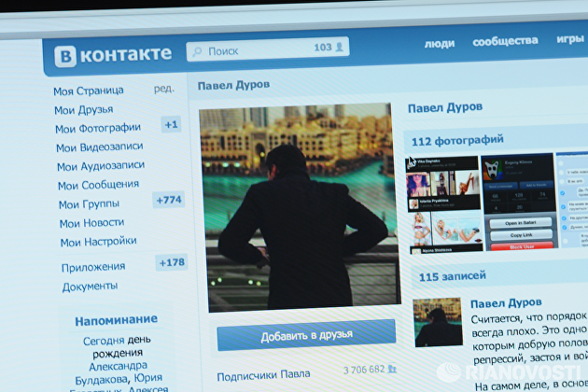Viewport: 588px width, 392px height.
Task: Open Мои Друзья
Action: [84, 110]
